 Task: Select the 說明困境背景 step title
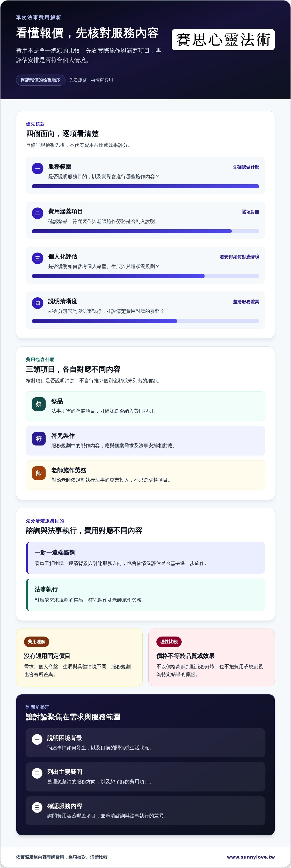[x=65, y=738]
